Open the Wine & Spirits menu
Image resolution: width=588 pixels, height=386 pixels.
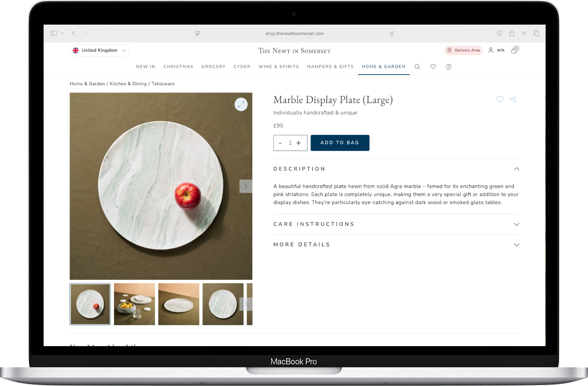279,67
